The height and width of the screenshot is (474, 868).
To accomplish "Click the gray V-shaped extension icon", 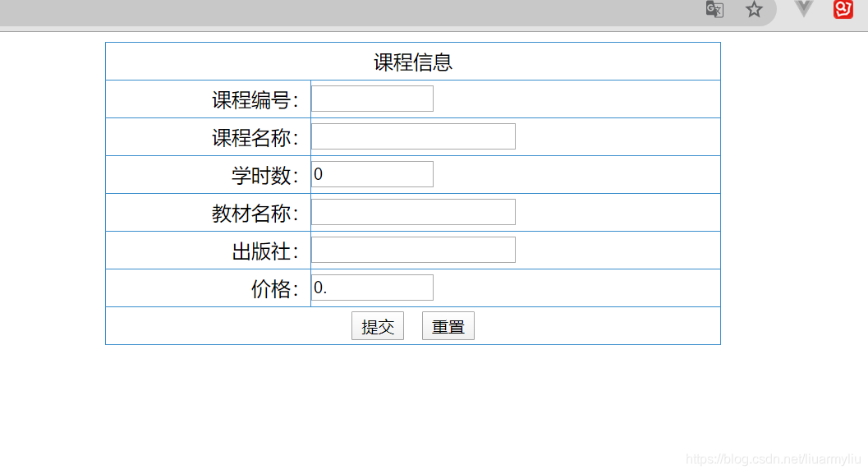I will click(x=802, y=10).
